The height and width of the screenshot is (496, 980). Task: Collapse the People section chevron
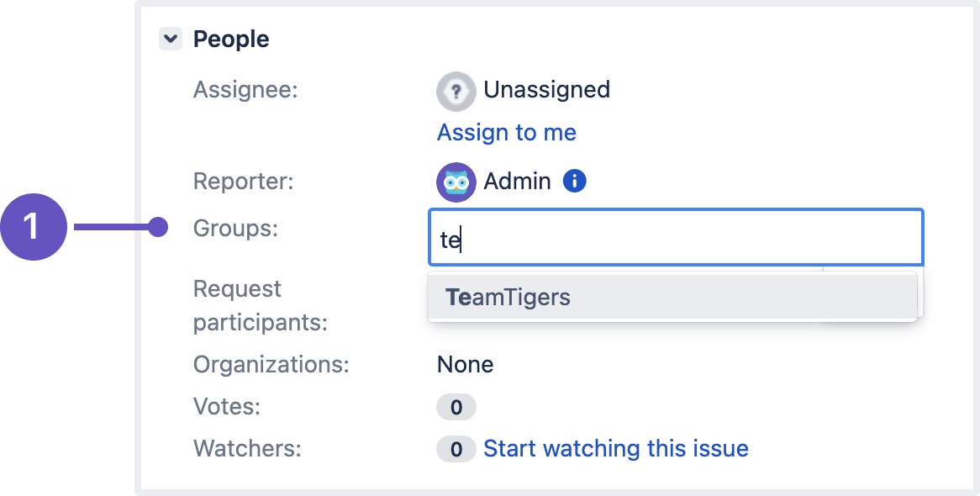[171, 39]
